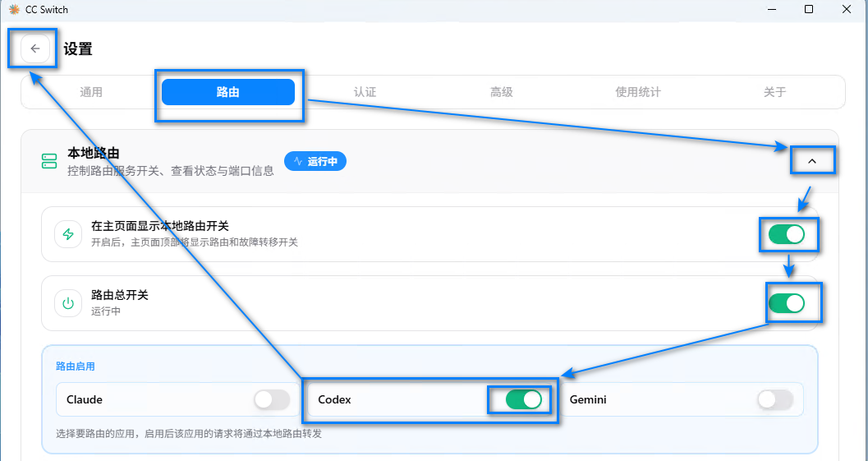
Task: Enable routing for Gemini
Action: 775,399
